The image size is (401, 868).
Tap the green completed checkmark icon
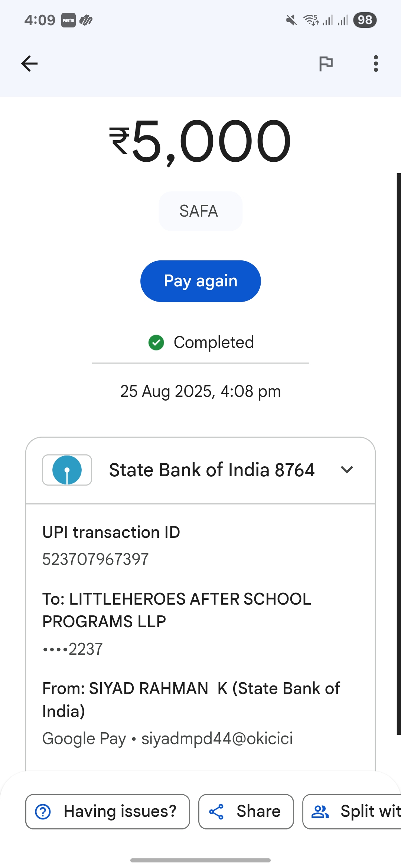pyautogui.click(x=156, y=342)
